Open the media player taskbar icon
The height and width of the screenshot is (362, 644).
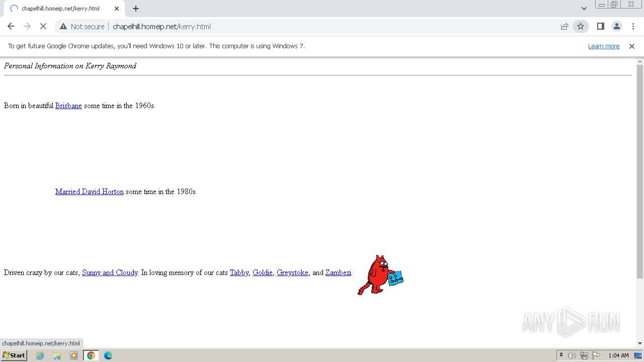pos(74,355)
